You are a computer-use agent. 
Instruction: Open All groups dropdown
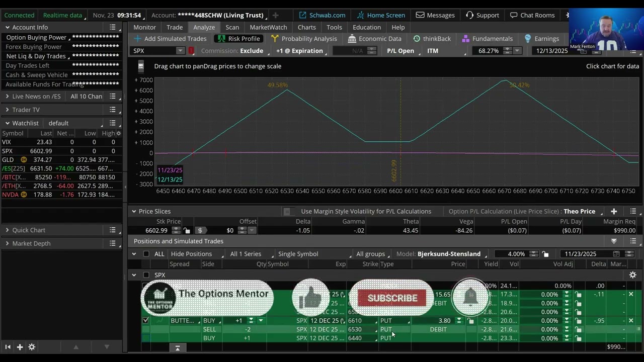373,254
